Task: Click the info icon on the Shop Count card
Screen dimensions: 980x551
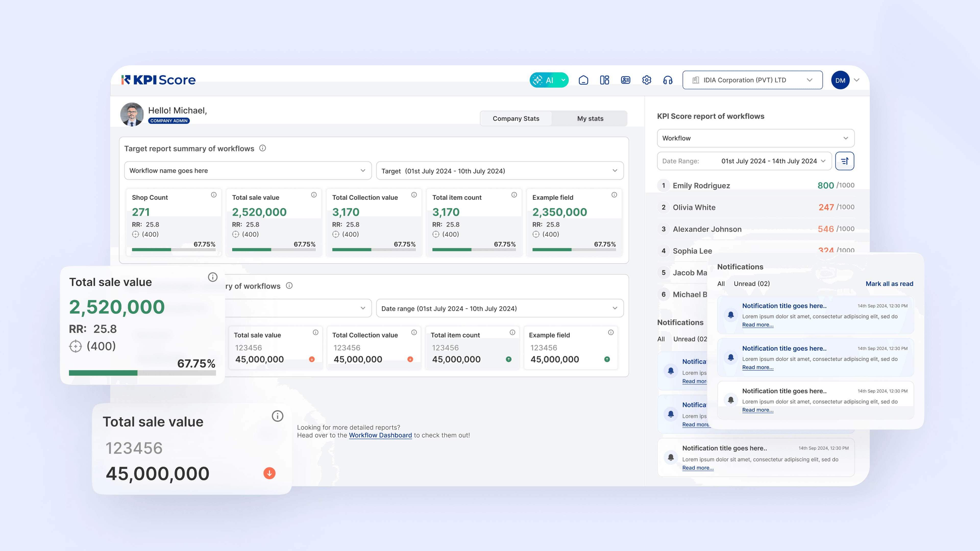Action: [214, 195]
